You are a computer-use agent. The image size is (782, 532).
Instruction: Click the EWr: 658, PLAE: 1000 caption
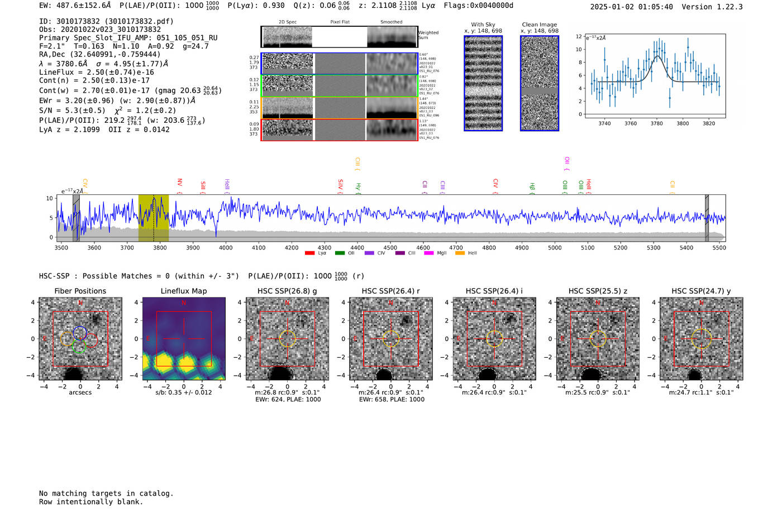[x=392, y=400]
